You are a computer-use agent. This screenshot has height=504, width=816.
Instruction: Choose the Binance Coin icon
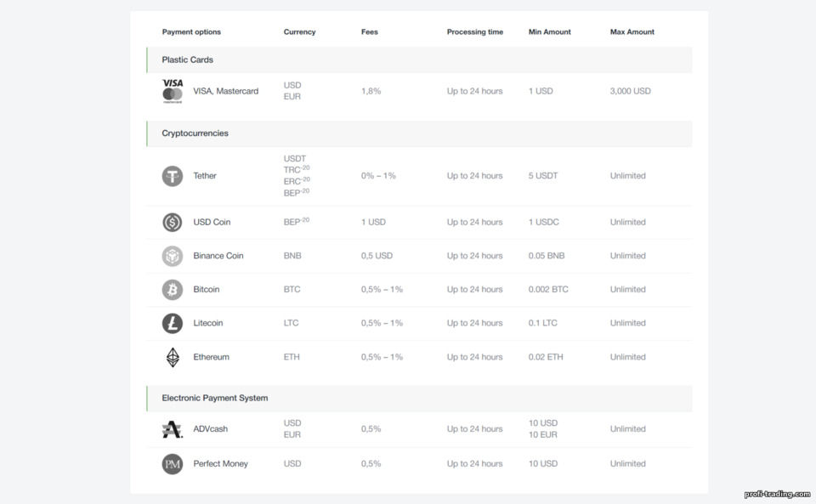tap(173, 256)
